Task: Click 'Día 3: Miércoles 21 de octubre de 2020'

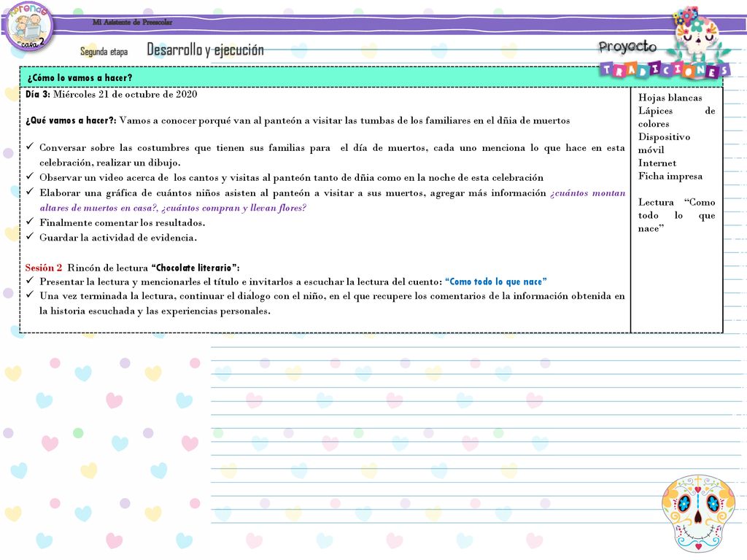Action: (111, 94)
